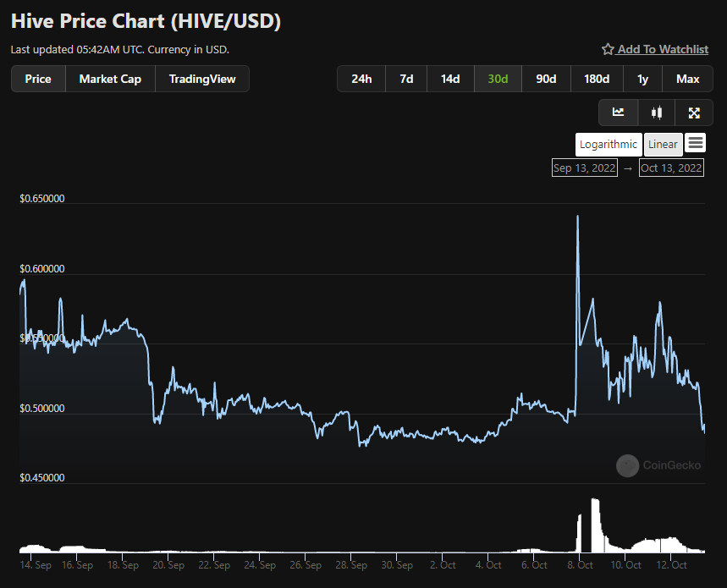Expand chart to fullscreen icon
Image resolution: width=727 pixels, height=588 pixels.
point(694,113)
